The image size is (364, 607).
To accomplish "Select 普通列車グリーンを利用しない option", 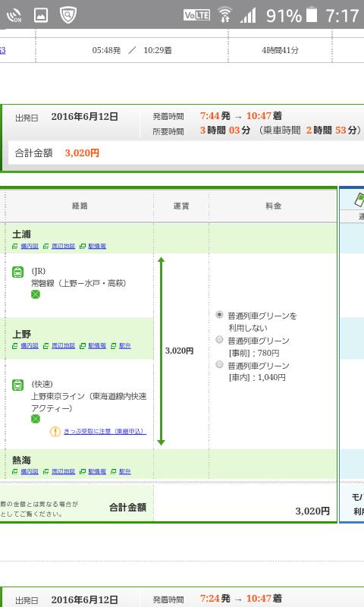I will tap(219, 315).
